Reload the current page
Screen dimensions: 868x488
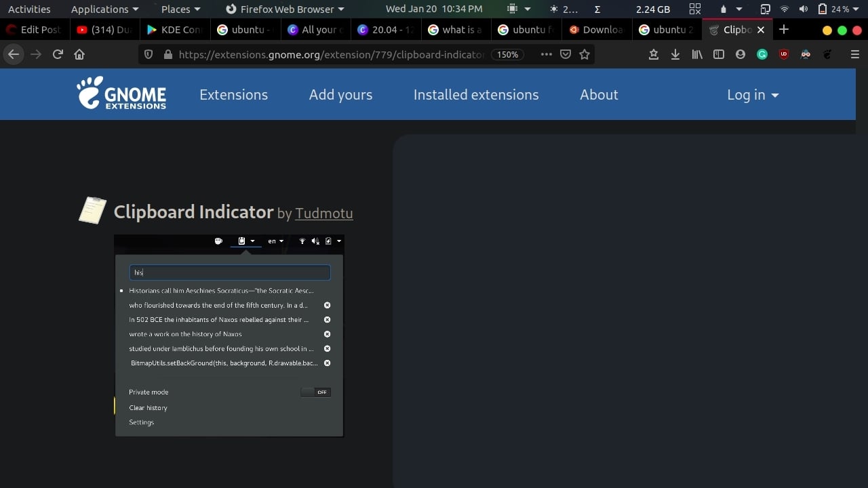(x=58, y=54)
